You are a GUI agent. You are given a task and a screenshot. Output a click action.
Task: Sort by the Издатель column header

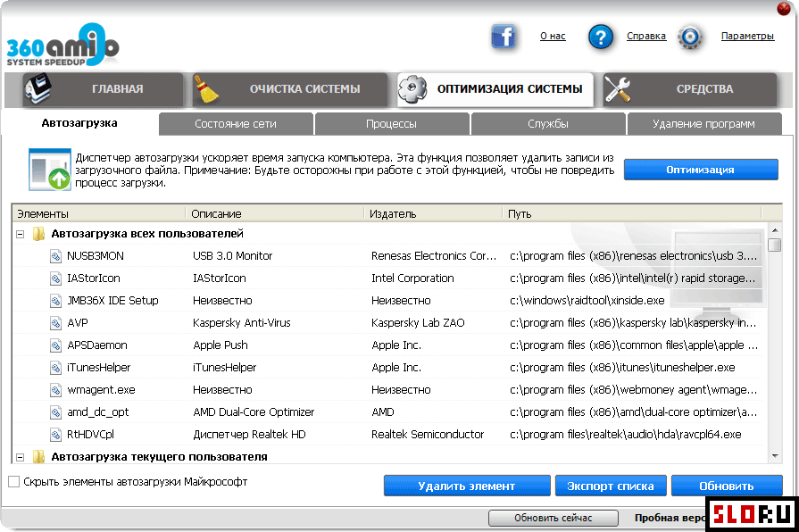pyautogui.click(x=434, y=214)
